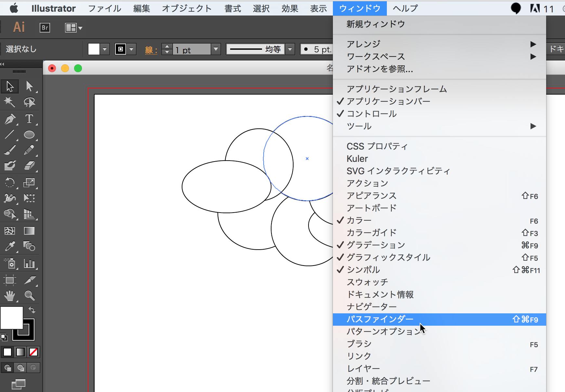Viewport: 565px width, 392px height.
Task: Enable the アプリケーションフレーム option
Action: point(440,89)
